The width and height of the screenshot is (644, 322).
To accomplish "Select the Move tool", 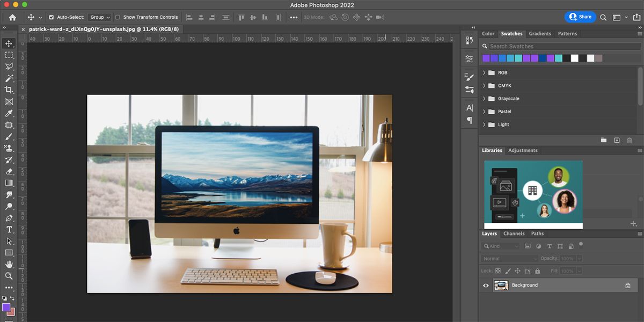I will [9, 43].
